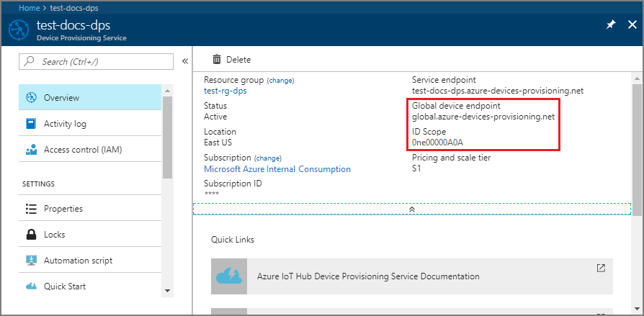This screenshot has height=316, width=644.
Task: Pin the blade using the pin icon
Action: [x=610, y=24]
